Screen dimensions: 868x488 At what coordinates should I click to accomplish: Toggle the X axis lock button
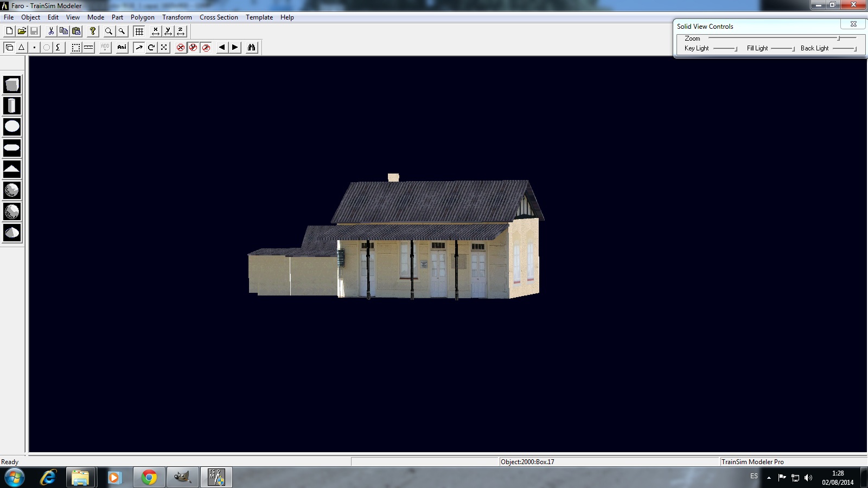point(156,31)
